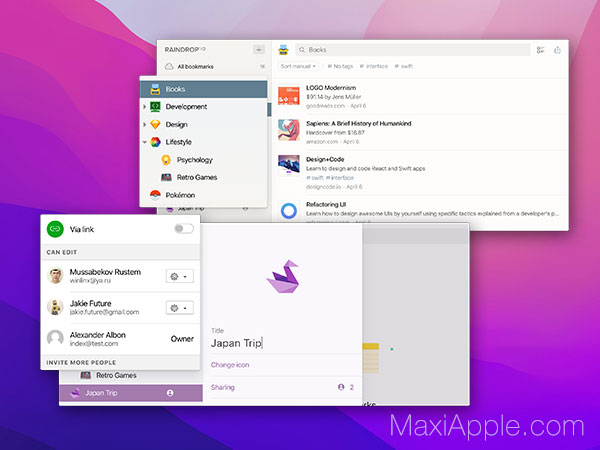The height and width of the screenshot is (450, 600).
Task: Open view settings sliders icon at top right
Action: point(540,50)
